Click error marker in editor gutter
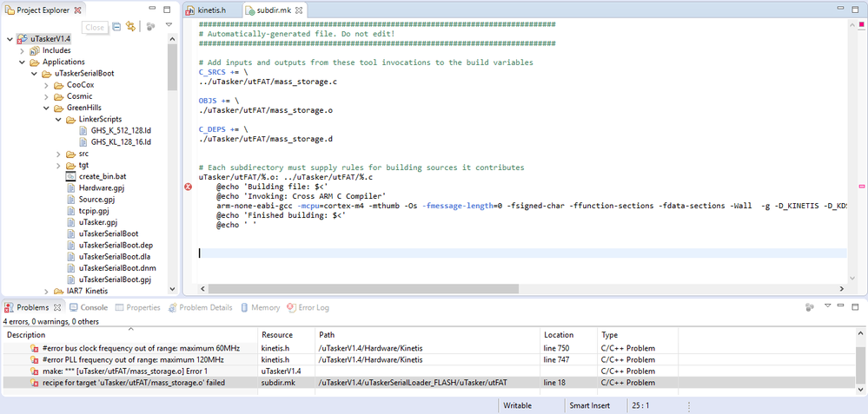This screenshot has height=414, width=868. [x=188, y=187]
